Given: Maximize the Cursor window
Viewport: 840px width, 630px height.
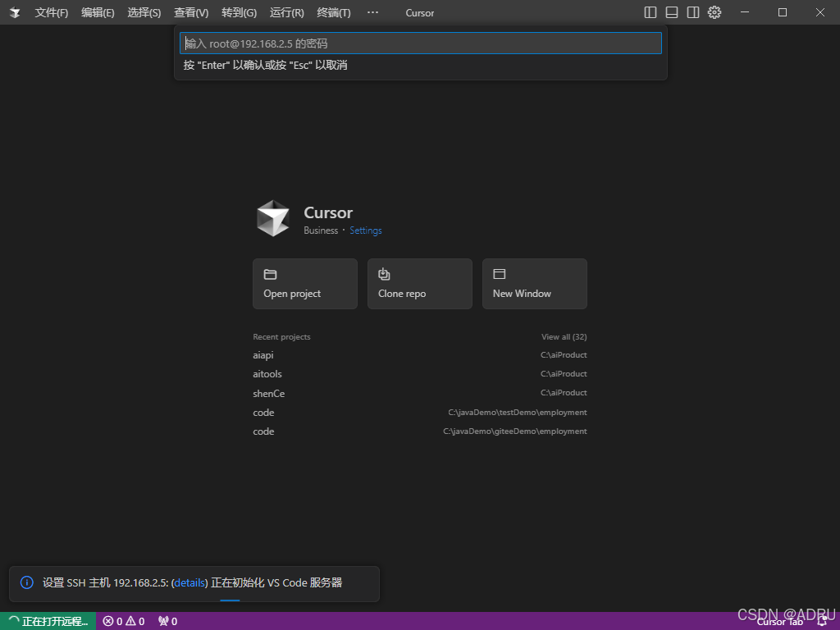Looking at the screenshot, I should [782, 12].
